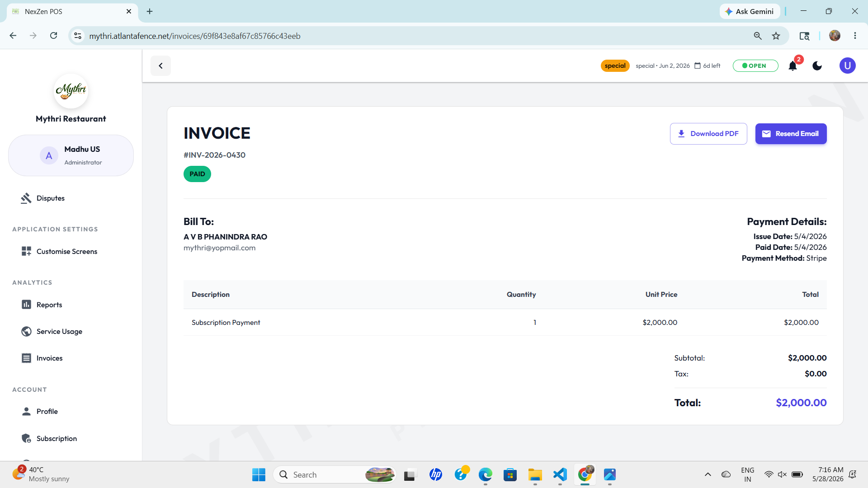Open Visual Studio Code from the taskbar
Screen dimensions: 868x488
click(560, 475)
